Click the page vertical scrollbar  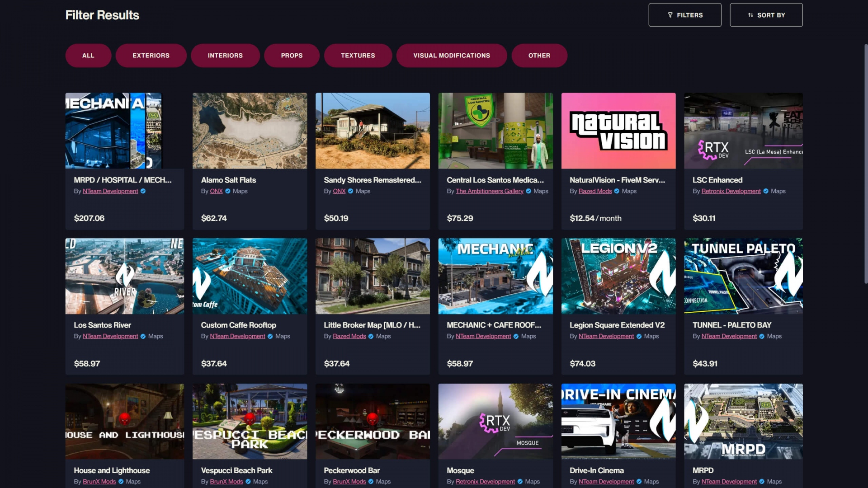tap(865, 163)
